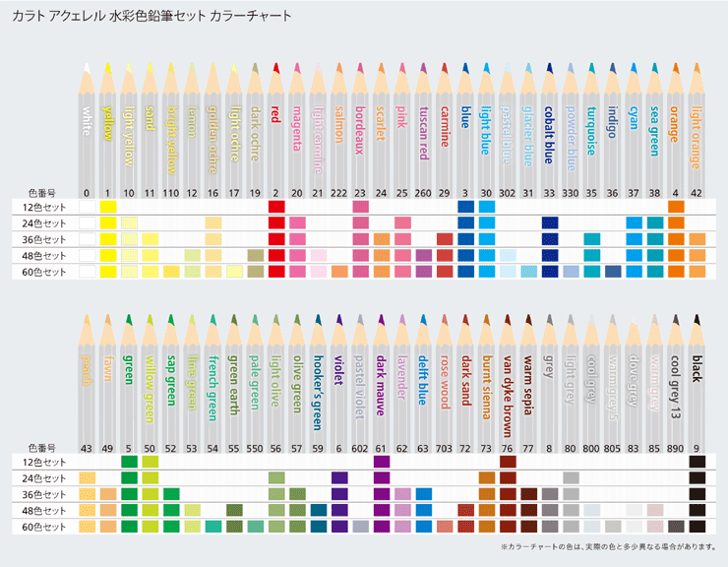Click the upper 色番号 header label
This screenshot has width=728, height=567.
click(x=42, y=193)
